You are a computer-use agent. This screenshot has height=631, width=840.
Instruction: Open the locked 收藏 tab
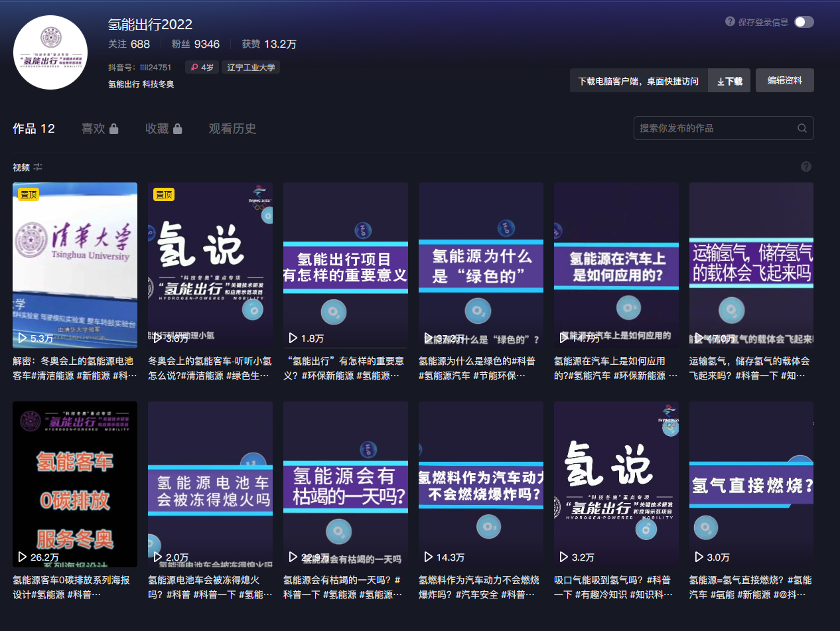163,129
